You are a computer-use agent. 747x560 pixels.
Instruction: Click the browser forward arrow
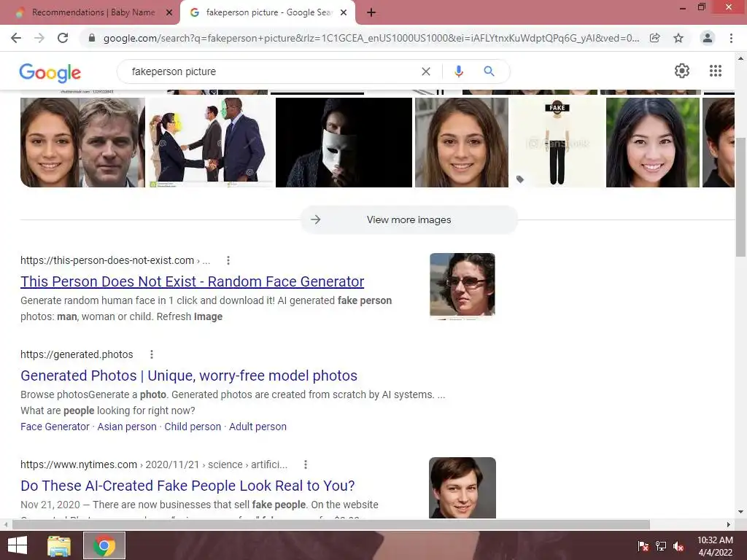coord(39,38)
